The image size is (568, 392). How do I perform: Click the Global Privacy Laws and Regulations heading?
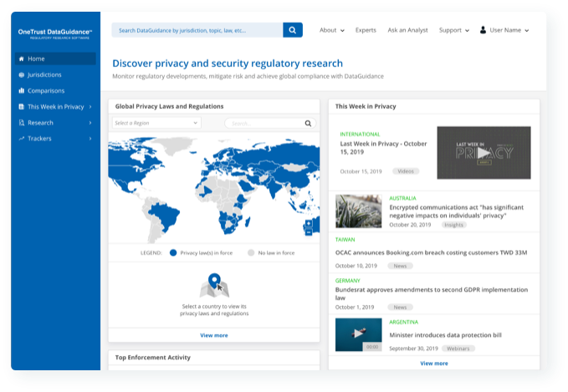169,106
